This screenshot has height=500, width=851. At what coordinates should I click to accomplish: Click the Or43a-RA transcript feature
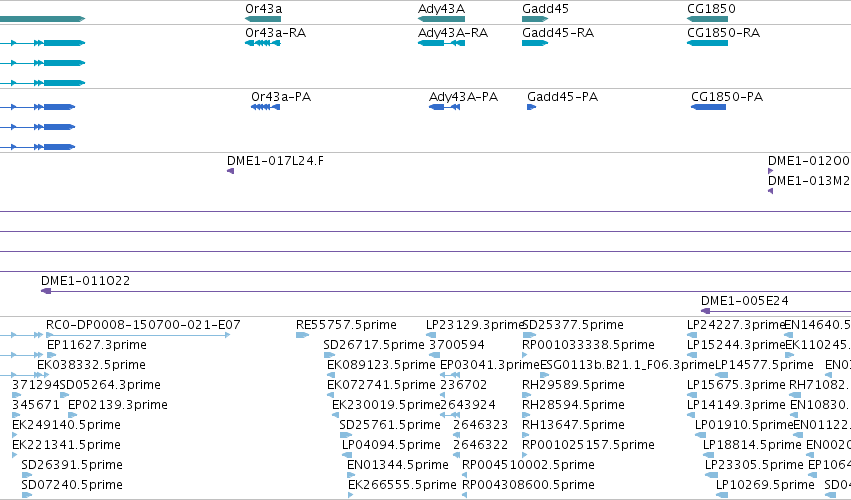[x=263, y=43]
